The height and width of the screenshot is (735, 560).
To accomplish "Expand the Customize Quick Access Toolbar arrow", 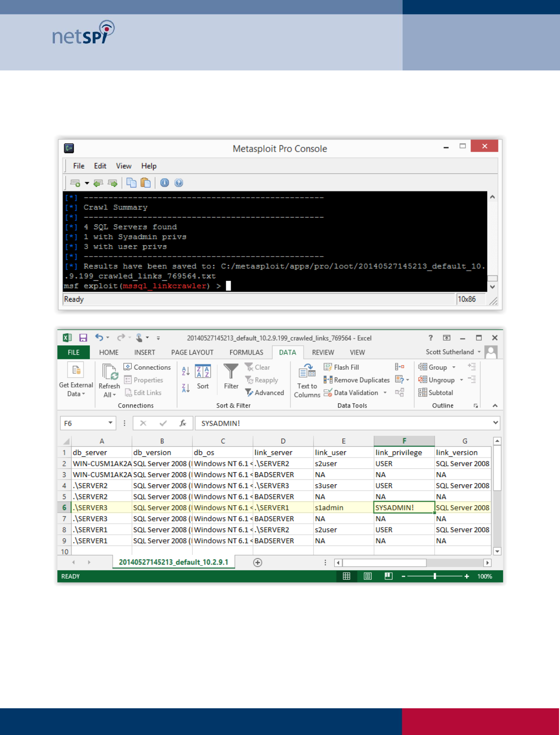I will (x=158, y=338).
